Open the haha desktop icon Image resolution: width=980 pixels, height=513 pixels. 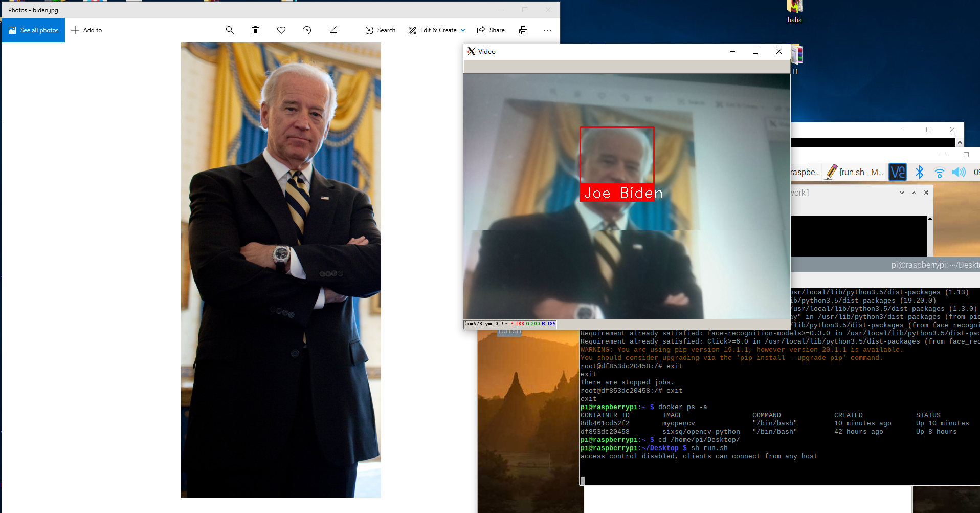794,12
